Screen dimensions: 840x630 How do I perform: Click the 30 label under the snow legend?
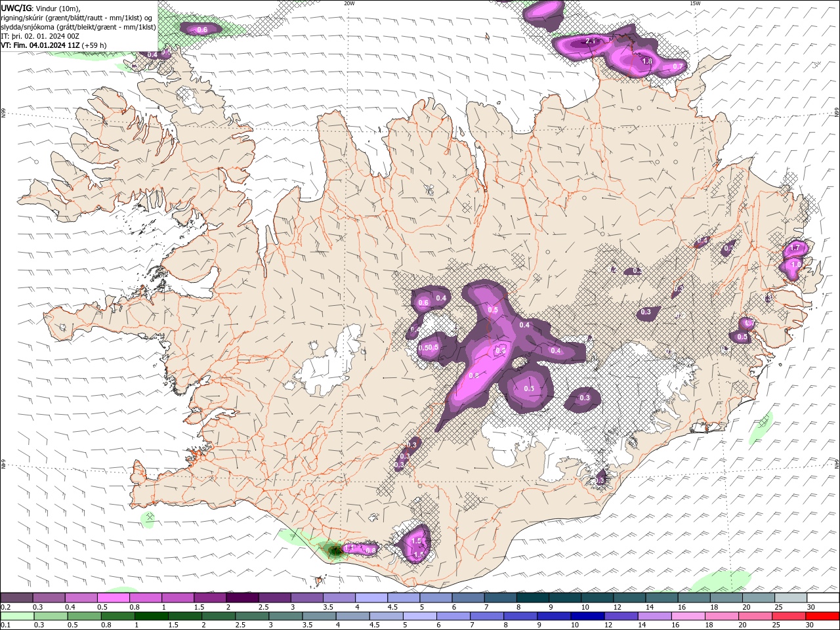pos(810,607)
